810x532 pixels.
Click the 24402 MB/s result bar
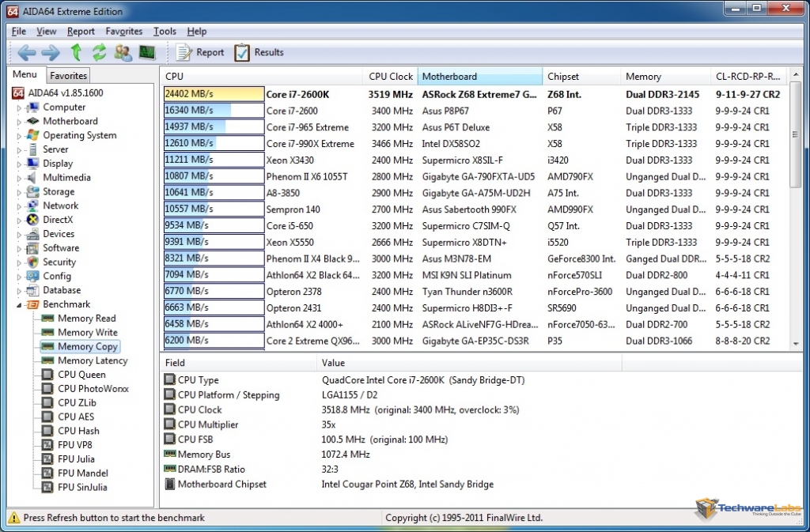[x=214, y=94]
